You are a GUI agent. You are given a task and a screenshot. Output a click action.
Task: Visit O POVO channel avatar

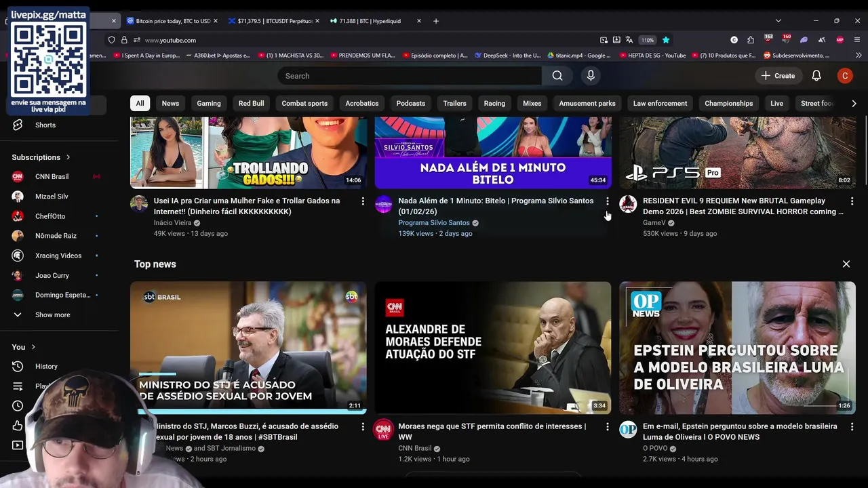pyautogui.click(x=628, y=430)
